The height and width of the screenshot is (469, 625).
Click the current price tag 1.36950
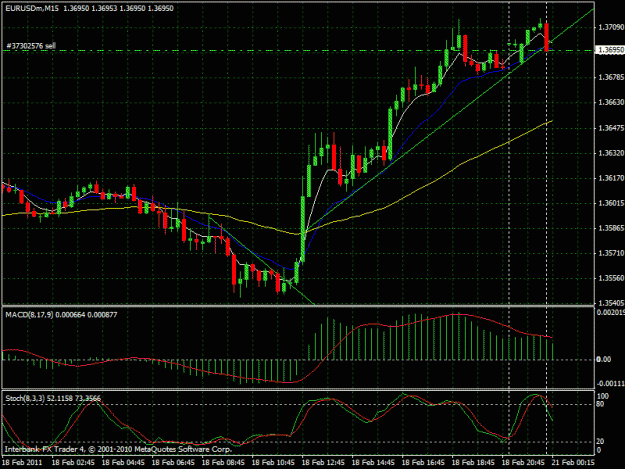[610, 50]
